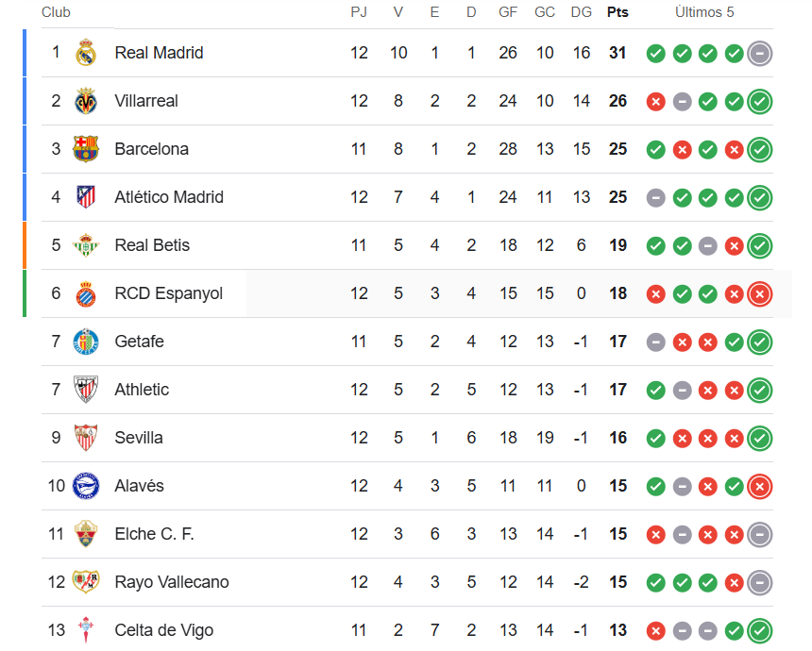
Task: Click the Real Madrid club crest
Action: (86, 53)
